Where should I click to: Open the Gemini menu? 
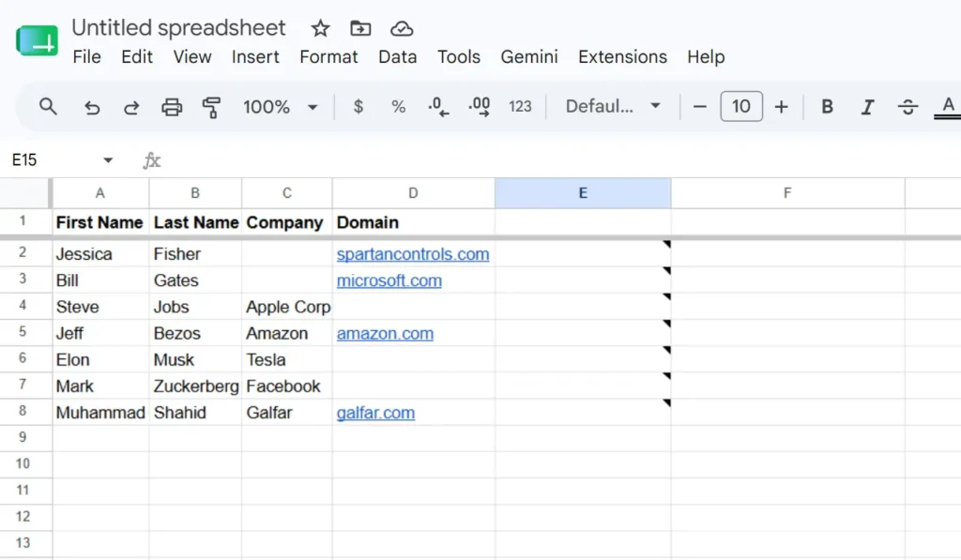tap(529, 57)
